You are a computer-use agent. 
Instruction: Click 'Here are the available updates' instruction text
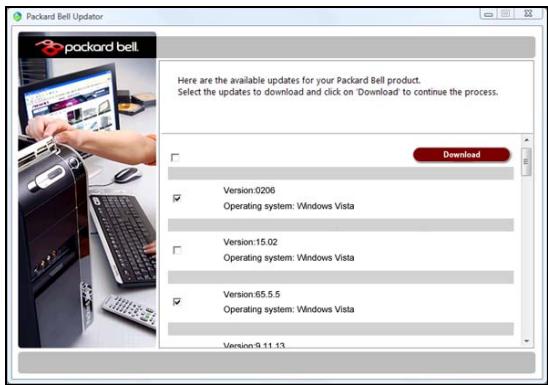pos(299,80)
